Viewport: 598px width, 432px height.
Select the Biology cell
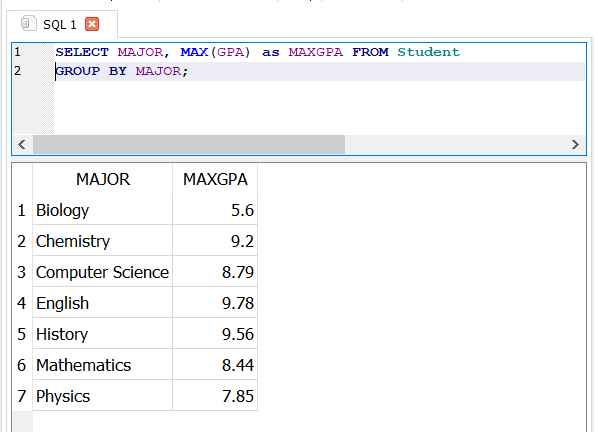point(103,210)
